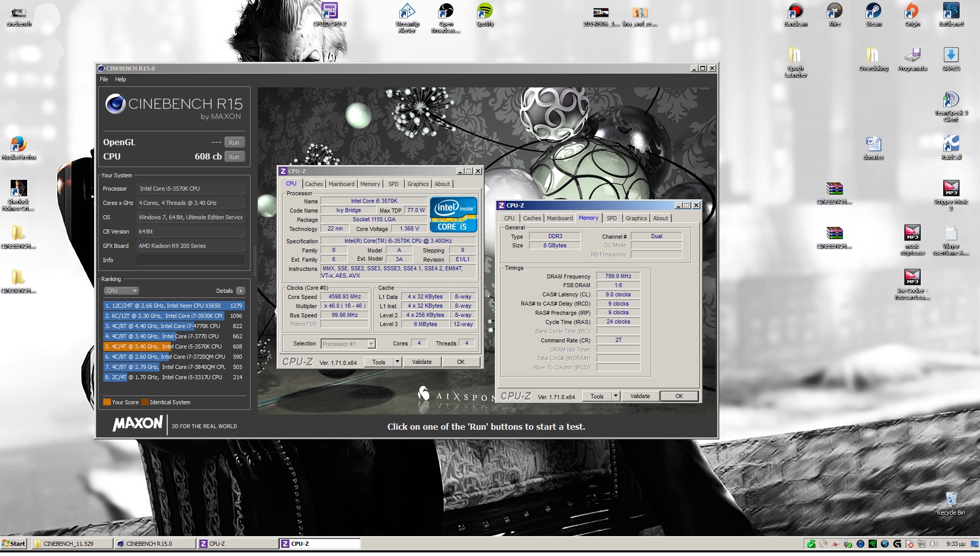
Task: Click the Info input field in Cinebench
Action: click(190, 260)
